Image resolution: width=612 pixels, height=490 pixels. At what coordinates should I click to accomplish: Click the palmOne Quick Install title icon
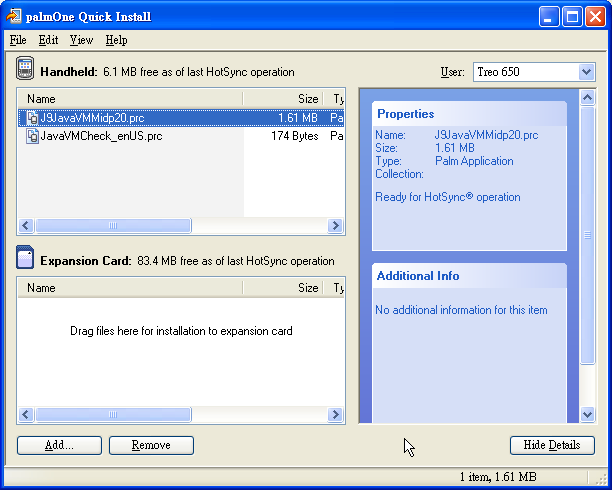14,16
